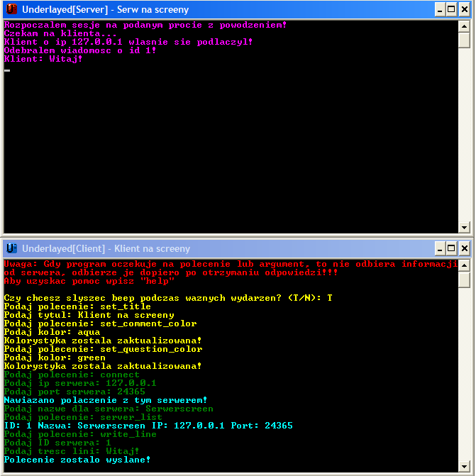Maximize the Client console window
This screenshot has height=476, width=476.
coord(451,248)
